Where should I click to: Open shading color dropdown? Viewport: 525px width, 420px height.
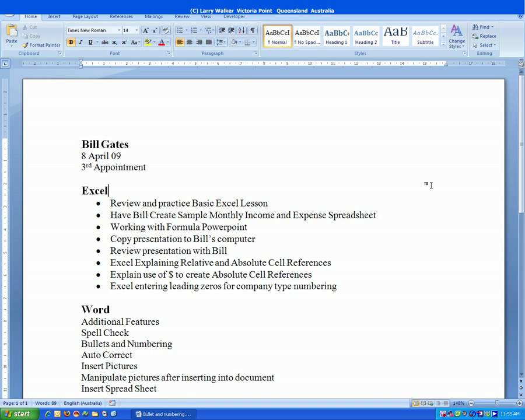coord(240,42)
